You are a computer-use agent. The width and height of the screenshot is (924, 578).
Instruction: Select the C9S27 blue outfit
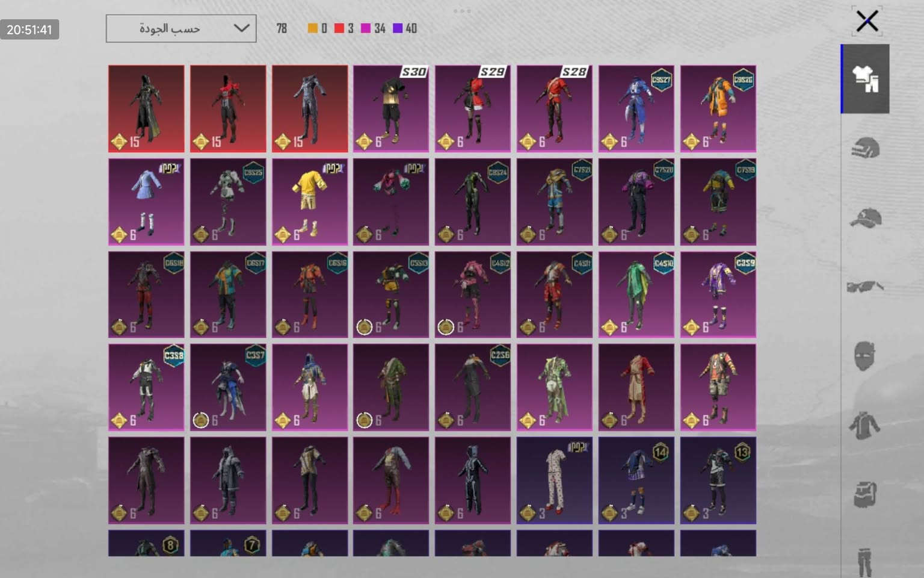click(x=636, y=108)
